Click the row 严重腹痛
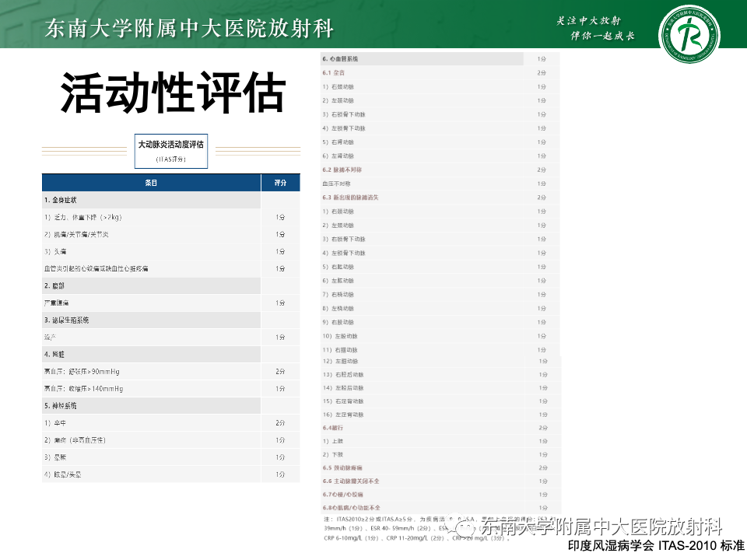This screenshot has width=747, height=560. [171, 303]
